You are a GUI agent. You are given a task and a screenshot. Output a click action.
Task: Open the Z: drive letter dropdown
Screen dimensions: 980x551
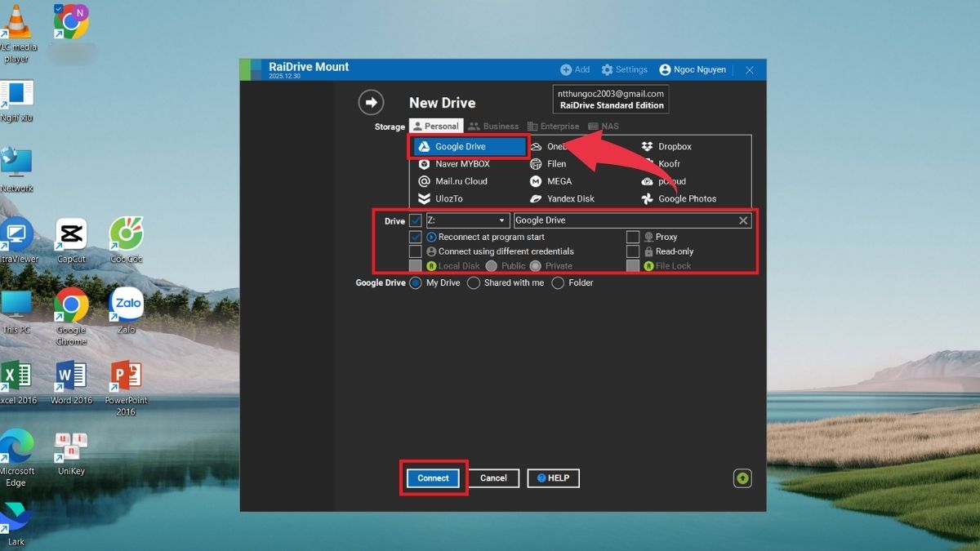point(467,220)
